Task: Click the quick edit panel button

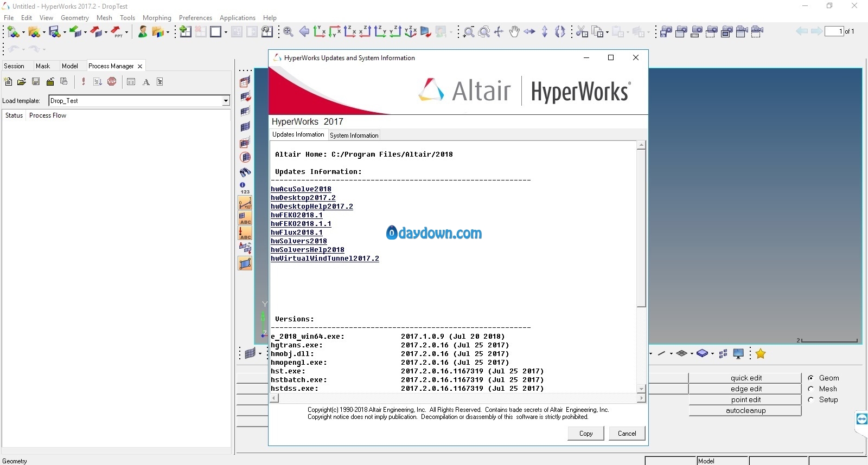Action: click(745, 378)
